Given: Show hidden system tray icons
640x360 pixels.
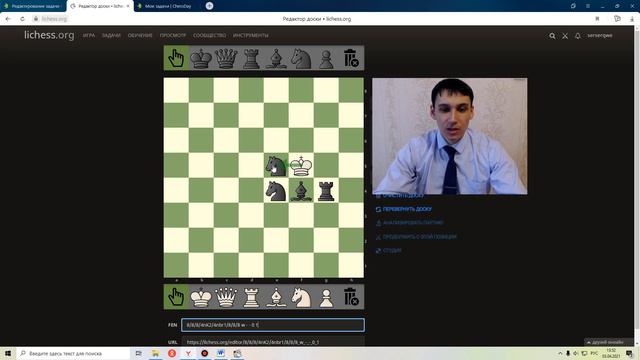Looking at the screenshot, I should tap(560, 353).
